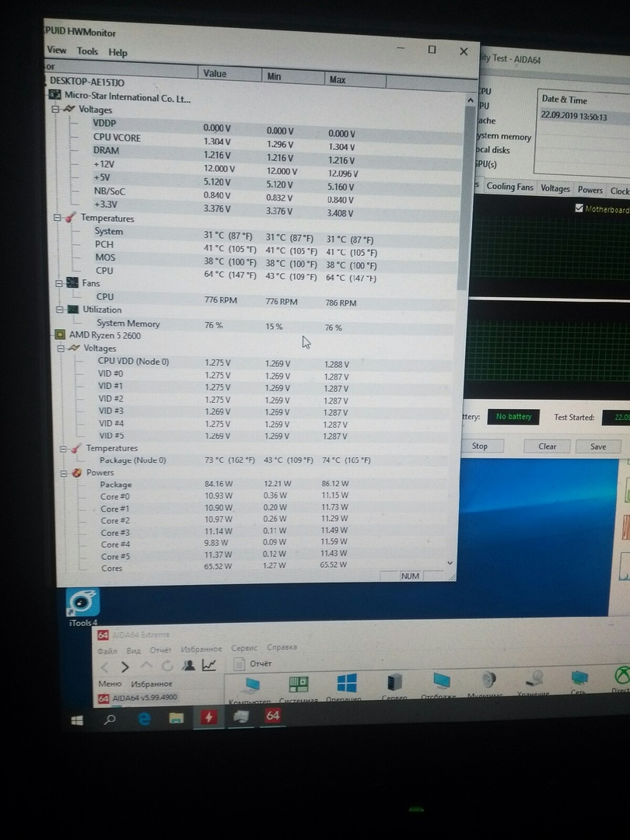630x840 pixels.
Task: Click HWMonitor scrollbar up arrow
Action: coord(470,100)
